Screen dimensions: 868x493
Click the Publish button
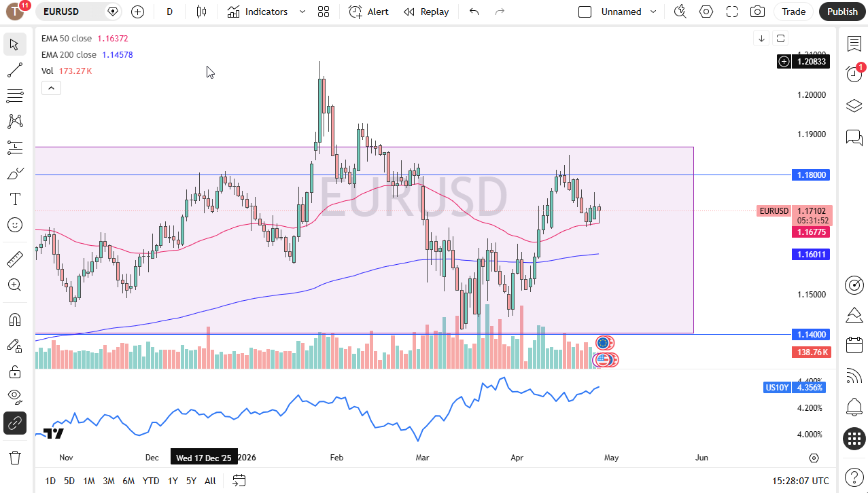click(842, 12)
